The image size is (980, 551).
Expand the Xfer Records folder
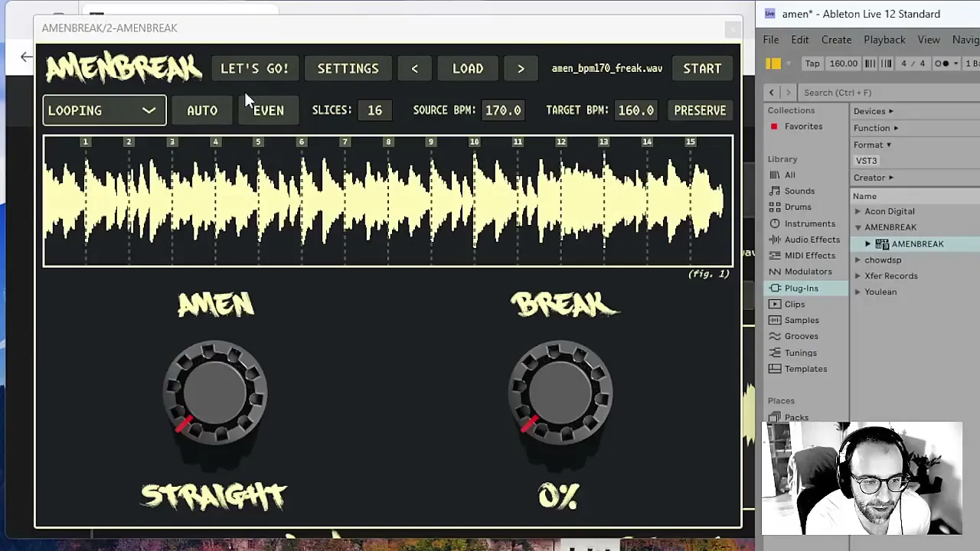858,276
